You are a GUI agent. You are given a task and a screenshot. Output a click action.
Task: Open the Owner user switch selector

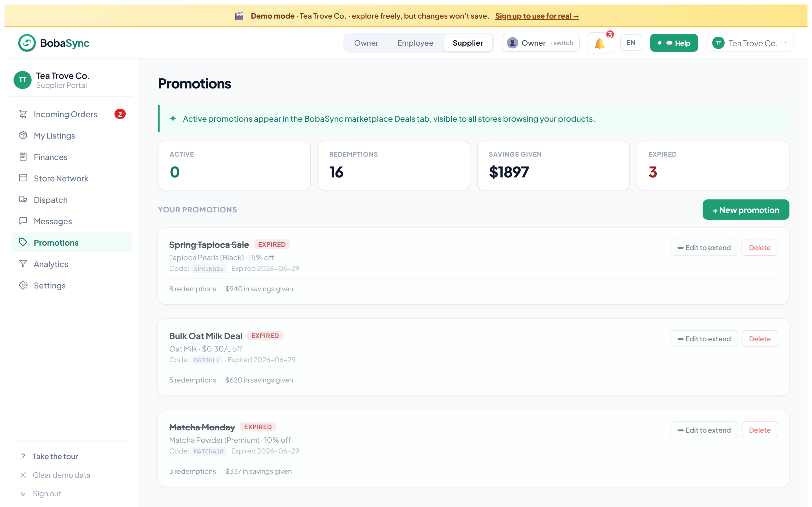[540, 43]
